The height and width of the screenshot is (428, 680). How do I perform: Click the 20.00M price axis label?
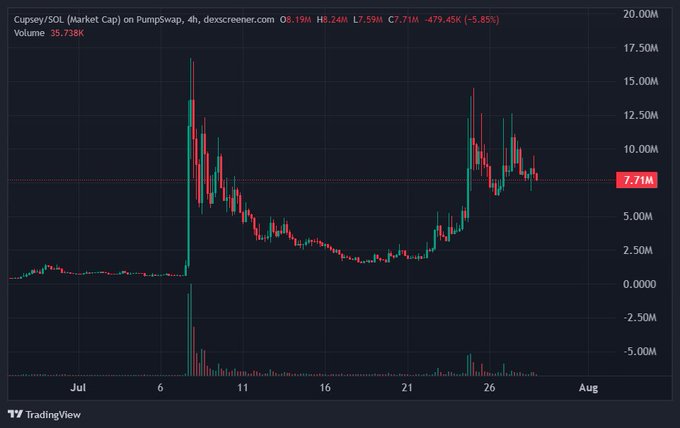(641, 14)
